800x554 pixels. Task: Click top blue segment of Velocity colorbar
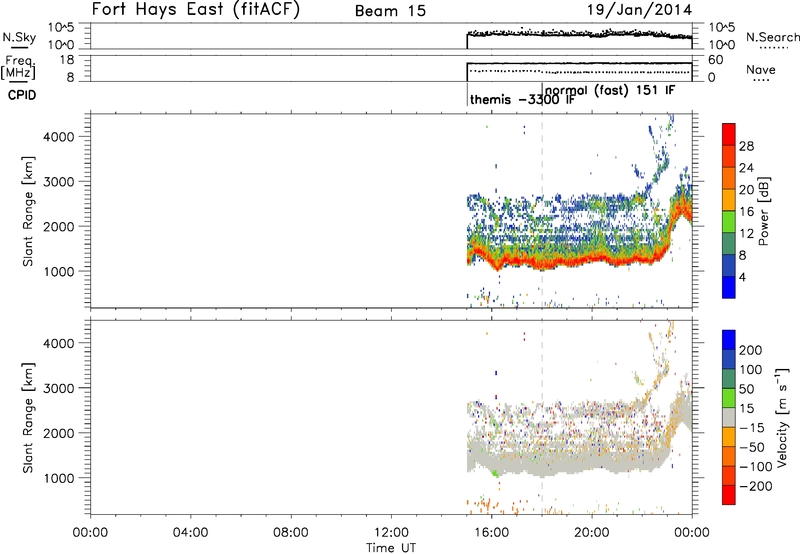pyautogui.click(x=729, y=340)
